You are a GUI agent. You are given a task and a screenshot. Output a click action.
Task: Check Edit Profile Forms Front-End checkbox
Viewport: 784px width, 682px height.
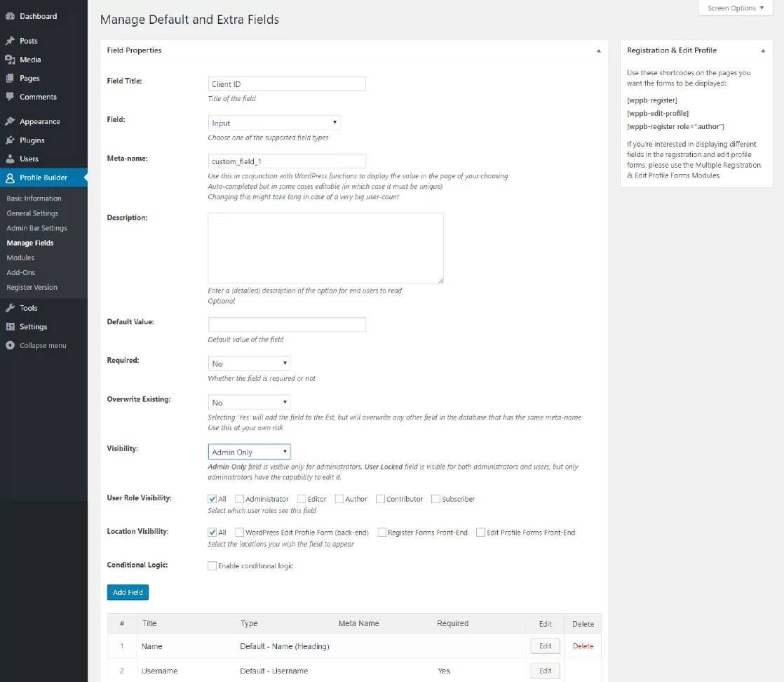tap(480, 533)
